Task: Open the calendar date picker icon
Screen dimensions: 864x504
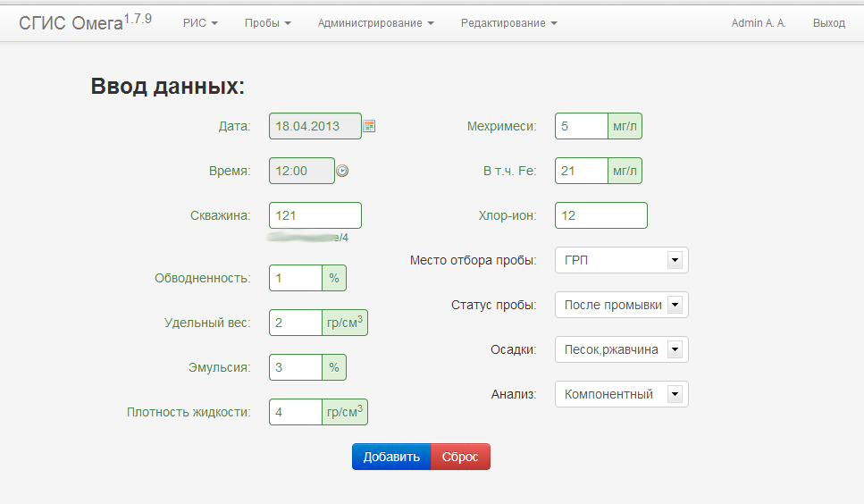Action: (x=369, y=126)
